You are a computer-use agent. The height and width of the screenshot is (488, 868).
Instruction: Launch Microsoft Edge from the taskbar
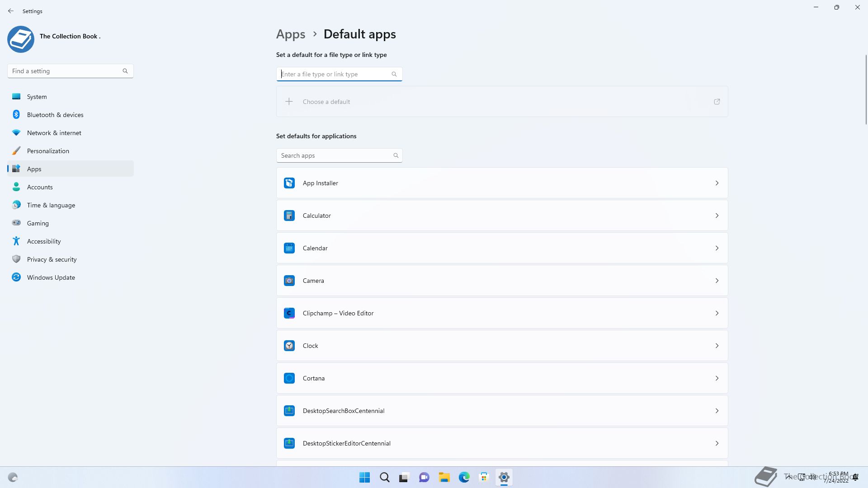pos(464,477)
